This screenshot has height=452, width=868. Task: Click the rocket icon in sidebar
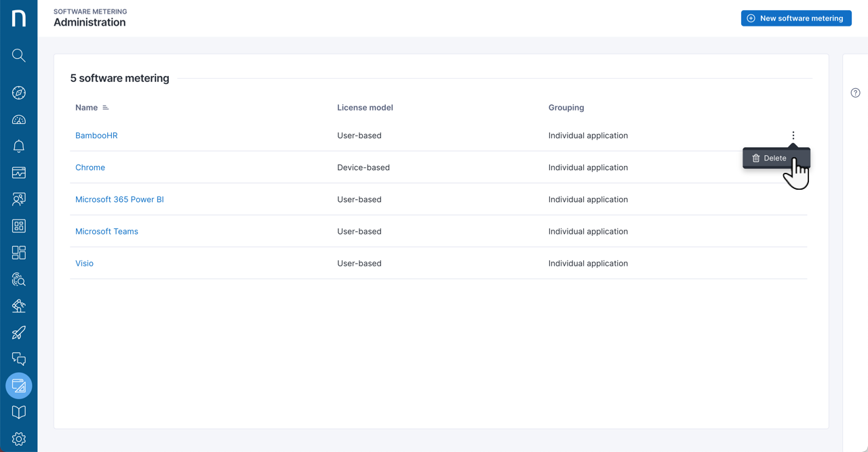(18, 333)
